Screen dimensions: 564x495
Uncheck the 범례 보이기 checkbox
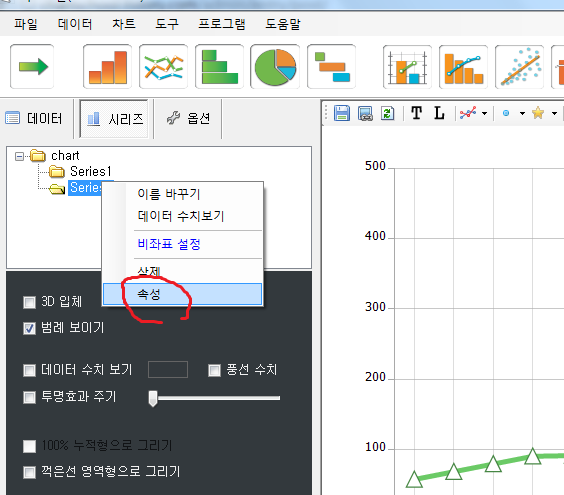pyautogui.click(x=29, y=328)
